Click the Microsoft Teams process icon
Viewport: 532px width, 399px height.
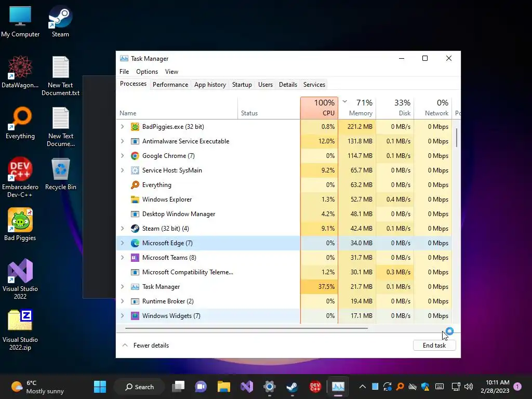coord(135,258)
